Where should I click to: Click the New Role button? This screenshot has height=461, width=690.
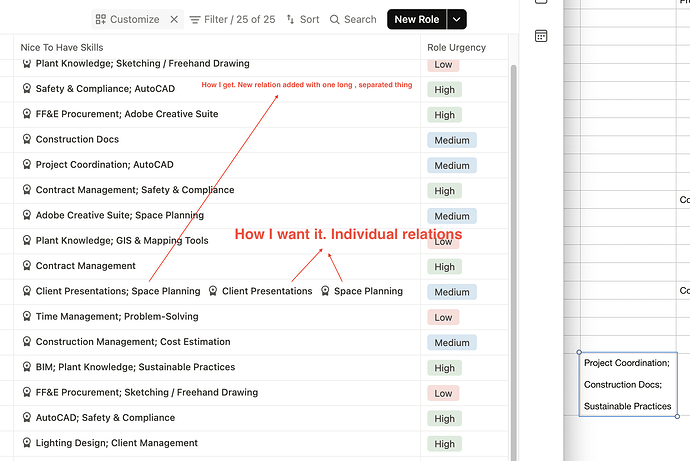(417, 19)
